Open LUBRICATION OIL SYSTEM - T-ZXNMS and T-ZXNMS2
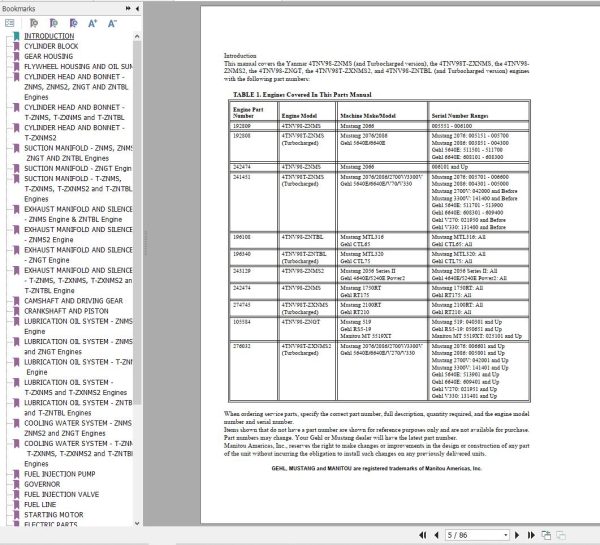This screenshot has height=545, width=600. tap(75, 387)
